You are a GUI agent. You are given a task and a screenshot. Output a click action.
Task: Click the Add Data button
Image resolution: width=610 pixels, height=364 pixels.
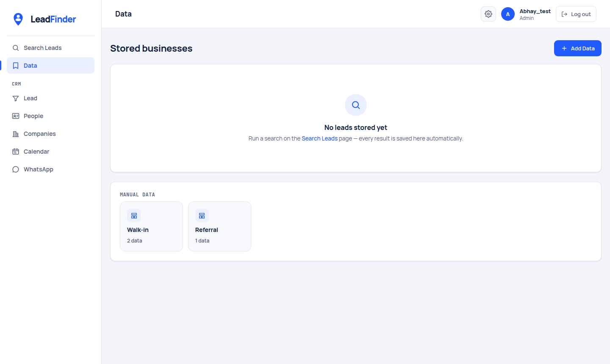click(578, 48)
